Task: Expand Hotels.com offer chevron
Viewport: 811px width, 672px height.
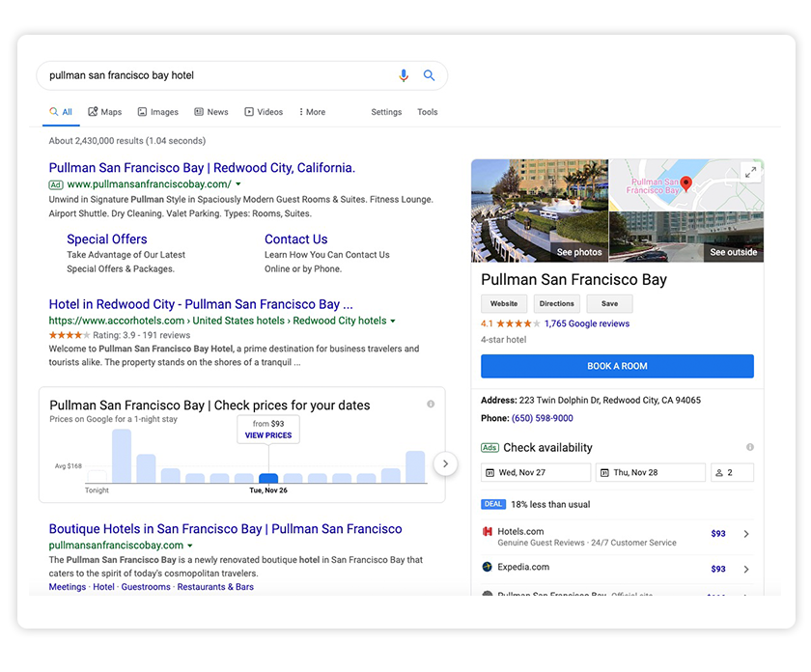Action: coord(745,534)
